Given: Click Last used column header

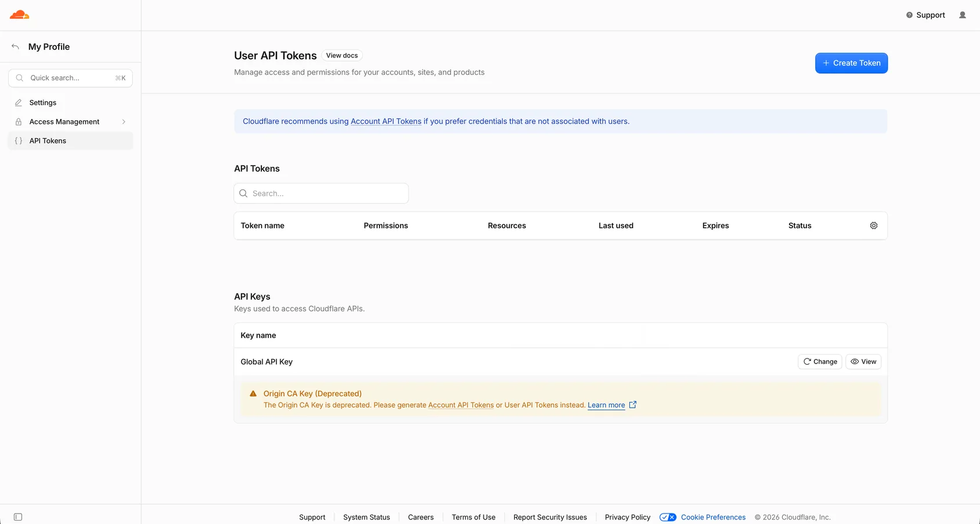Looking at the screenshot, I should pos(616,225).
